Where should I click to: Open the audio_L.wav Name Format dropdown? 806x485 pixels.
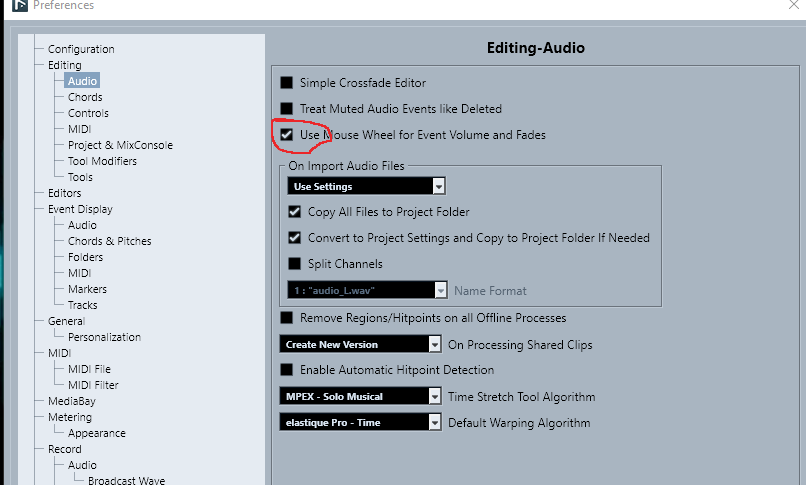(x=440, y=290)
